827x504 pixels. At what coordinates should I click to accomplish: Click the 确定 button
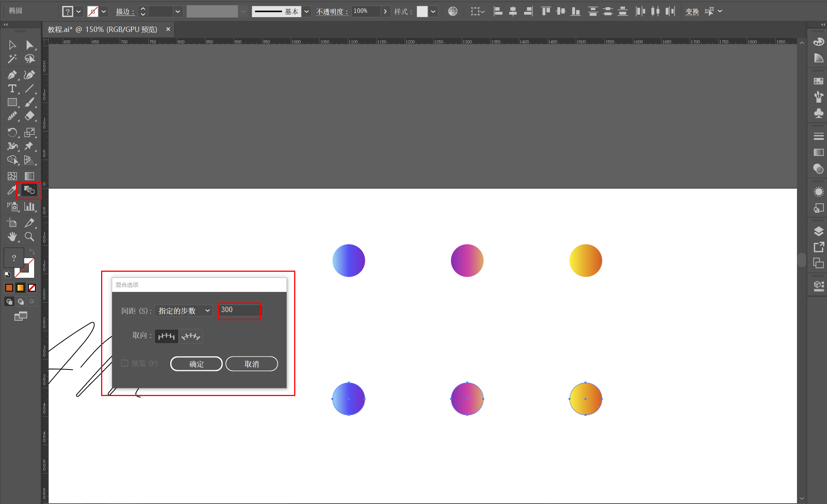[x=196, y=364]
